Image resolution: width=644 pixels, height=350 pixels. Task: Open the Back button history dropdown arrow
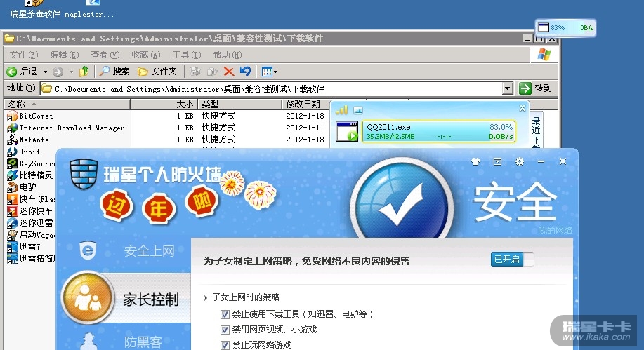(45, 72)
